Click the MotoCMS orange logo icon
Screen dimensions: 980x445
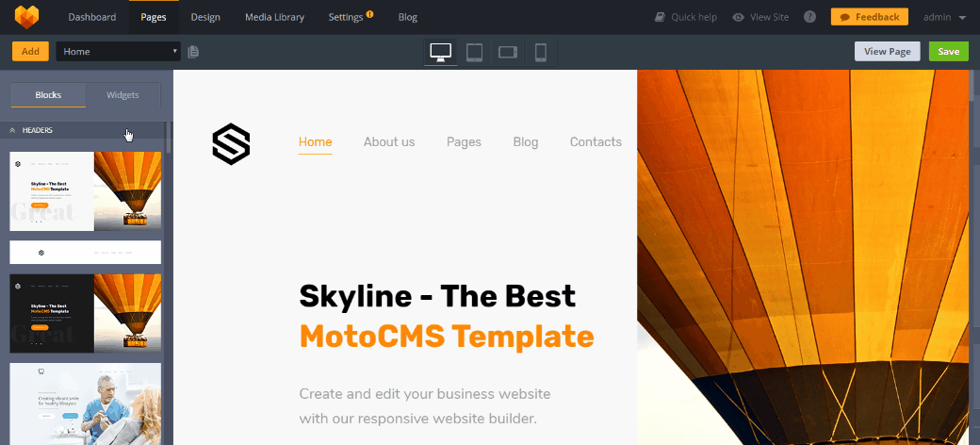[x=26, y=17]
